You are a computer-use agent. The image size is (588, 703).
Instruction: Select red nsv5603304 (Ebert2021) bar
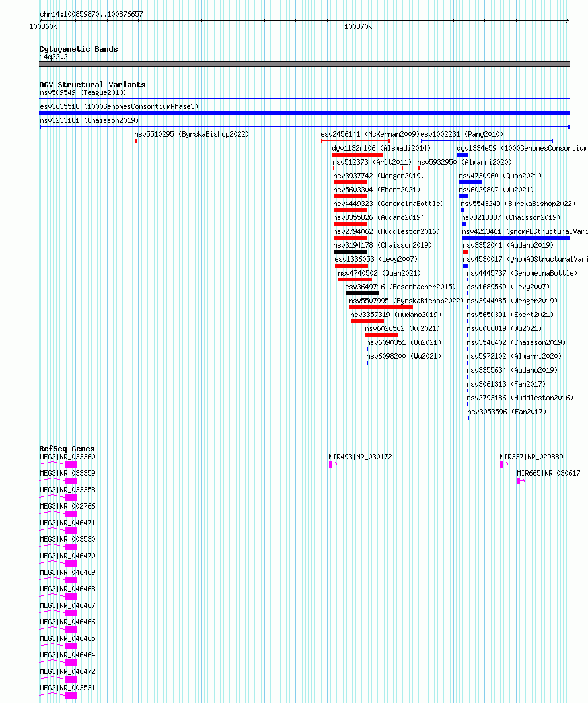350,196
